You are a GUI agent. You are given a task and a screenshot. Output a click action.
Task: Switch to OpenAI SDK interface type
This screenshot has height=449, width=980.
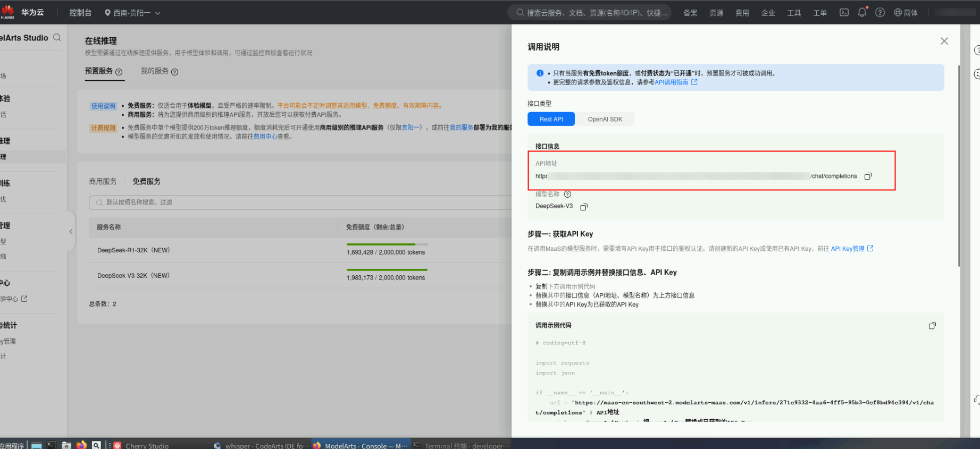pos(605,119)
